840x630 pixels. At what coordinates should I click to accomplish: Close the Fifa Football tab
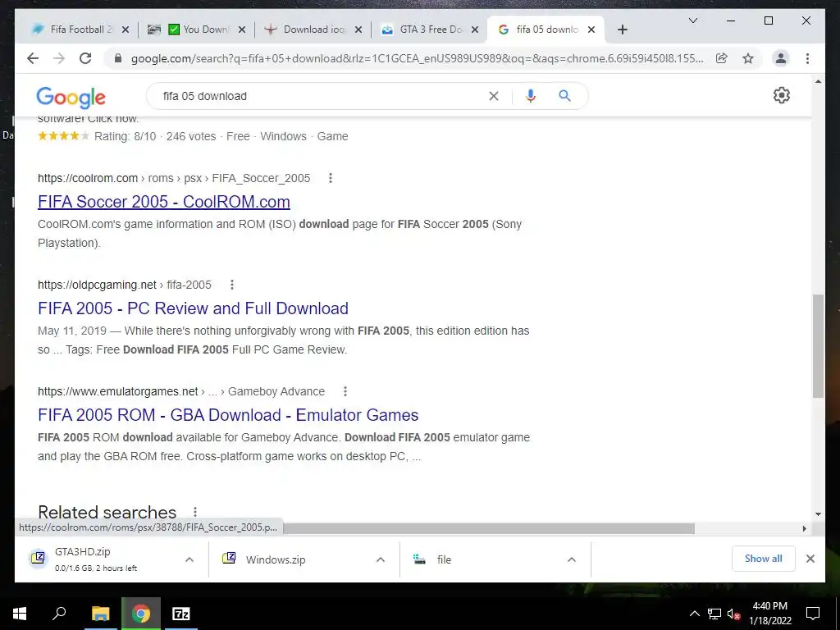pos(126,30)
